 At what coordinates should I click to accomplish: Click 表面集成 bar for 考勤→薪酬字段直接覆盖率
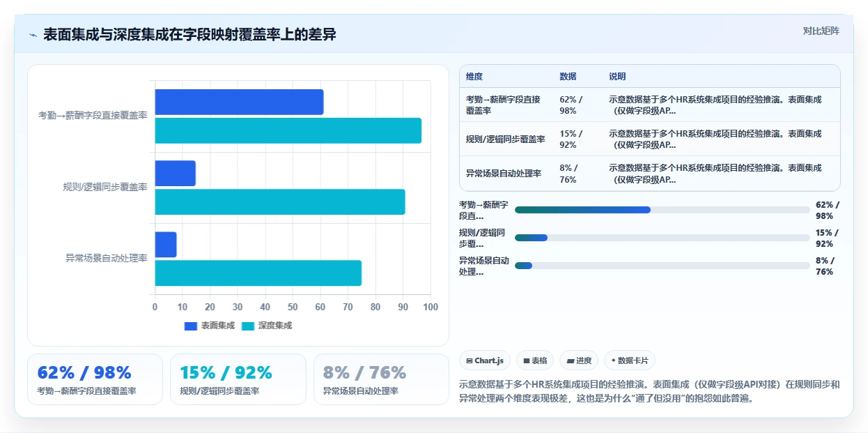click(x=239, y=102)
